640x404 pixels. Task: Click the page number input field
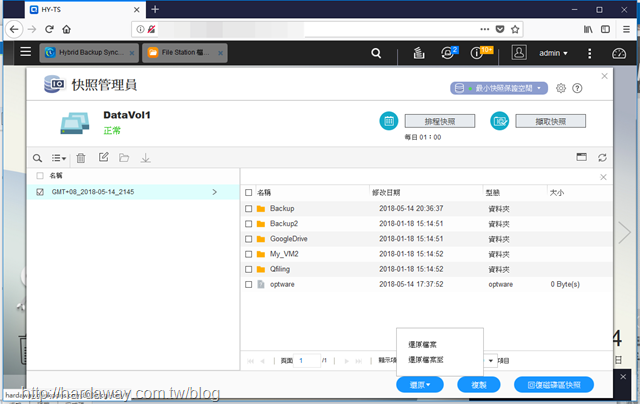pos(307,361)
